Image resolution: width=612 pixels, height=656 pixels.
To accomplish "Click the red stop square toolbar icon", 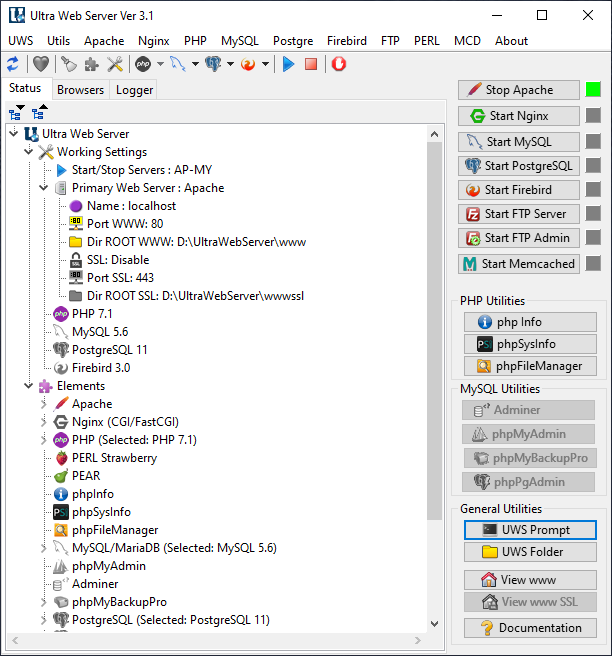I will tap(311, 64).
